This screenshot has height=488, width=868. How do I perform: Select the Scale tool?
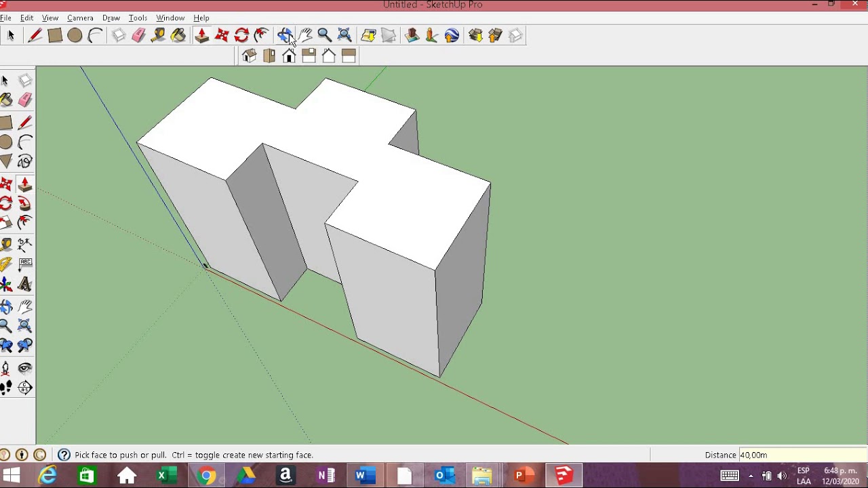click(6, 223)
